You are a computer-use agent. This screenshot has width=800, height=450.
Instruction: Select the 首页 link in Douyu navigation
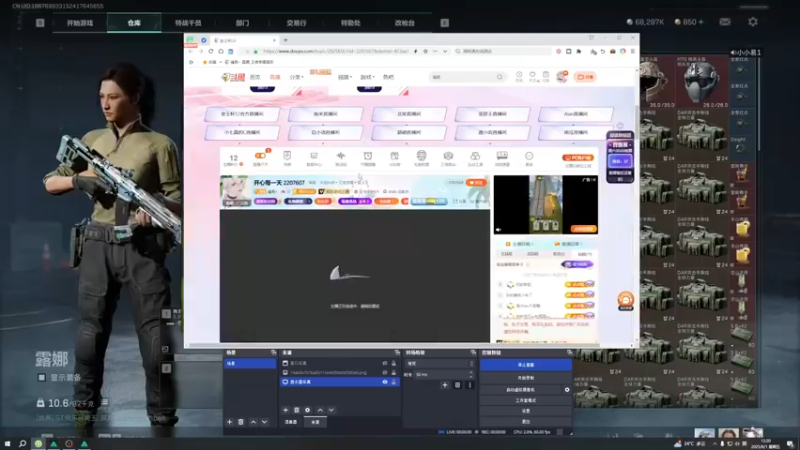pos(255,77)
